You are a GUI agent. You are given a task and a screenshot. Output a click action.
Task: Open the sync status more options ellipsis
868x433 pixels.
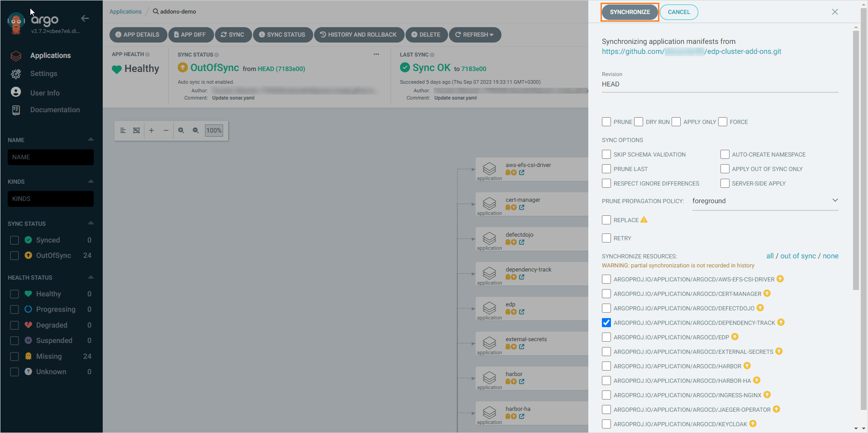(x=376, y=54)
